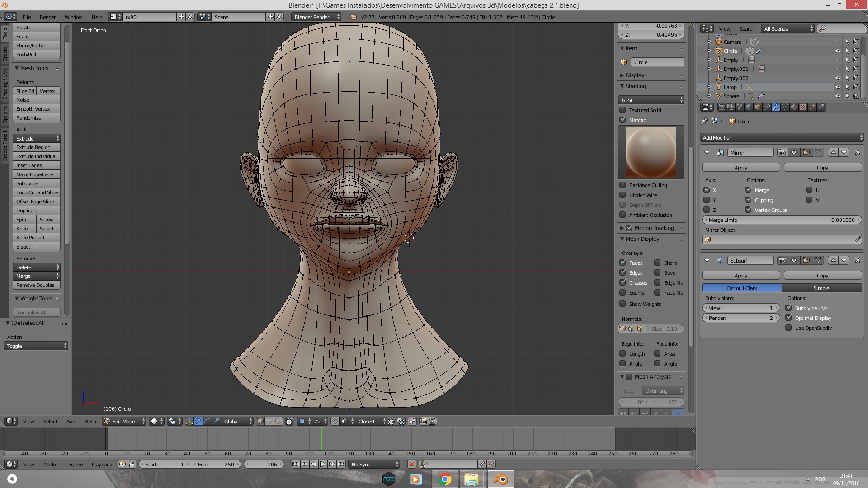The image size is (868, 488).
Task: Click the play animation button in the timeline
Action: [x=323, y=464]
